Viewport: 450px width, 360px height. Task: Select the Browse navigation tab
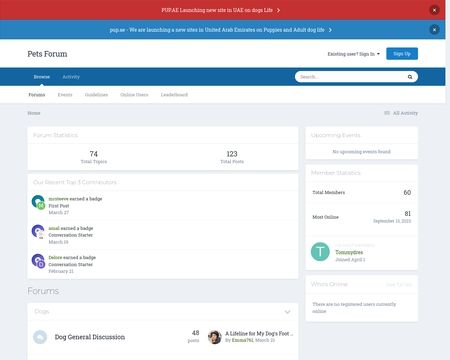tap(42, 77)
